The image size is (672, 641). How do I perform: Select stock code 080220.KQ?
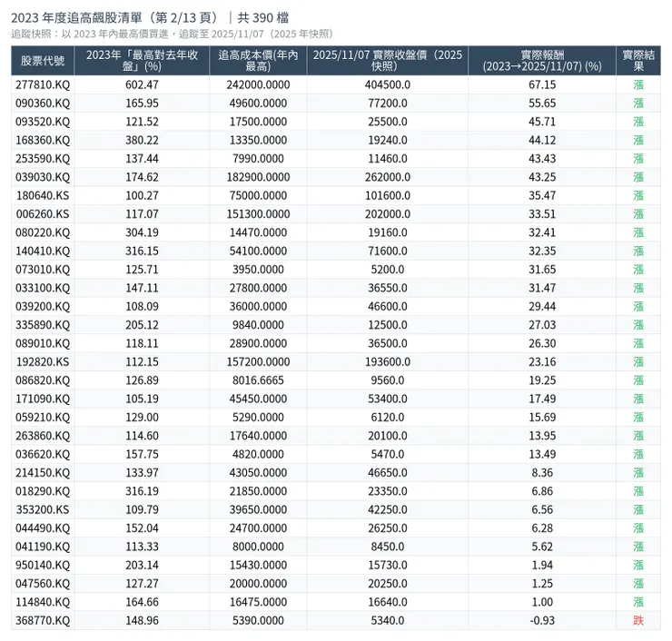43,232
